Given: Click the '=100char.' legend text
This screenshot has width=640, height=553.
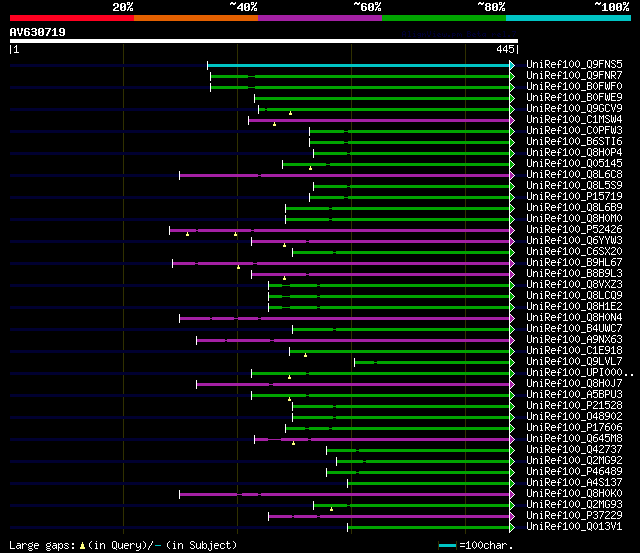Looking at the screenshot, I should (x=486, y=546).
